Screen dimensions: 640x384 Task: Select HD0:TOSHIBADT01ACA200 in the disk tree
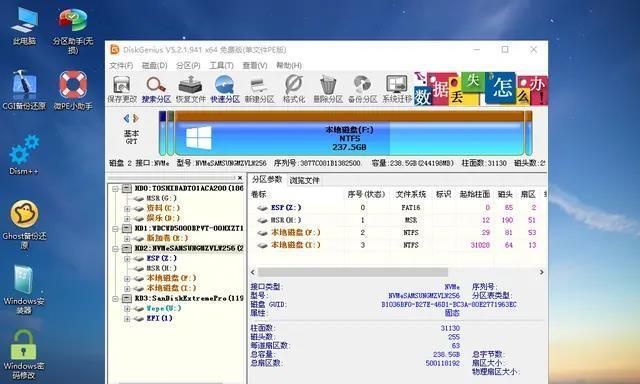point(189,188)
